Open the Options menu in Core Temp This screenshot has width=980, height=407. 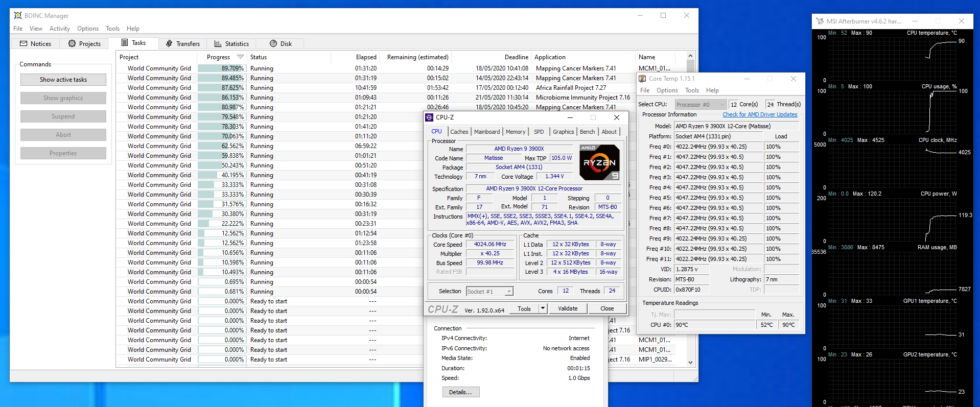coord(667,90)
